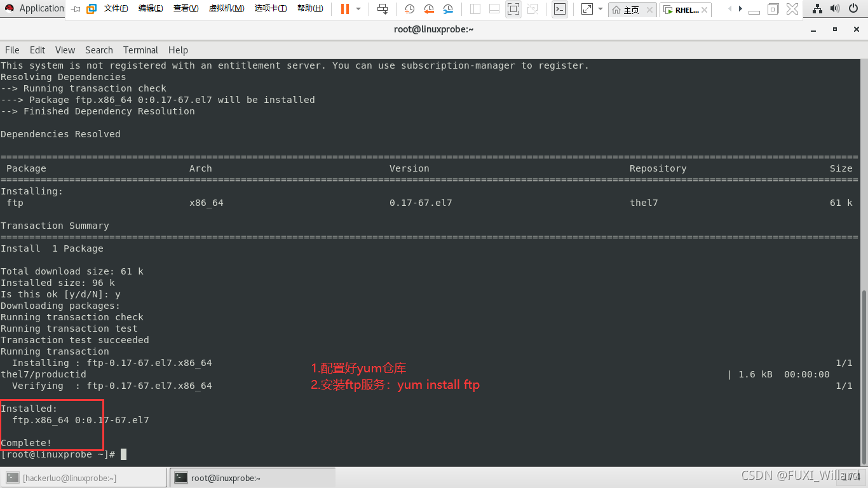Click the stretch guest display icon
868x488 pixels.
[x=587, y=9]
